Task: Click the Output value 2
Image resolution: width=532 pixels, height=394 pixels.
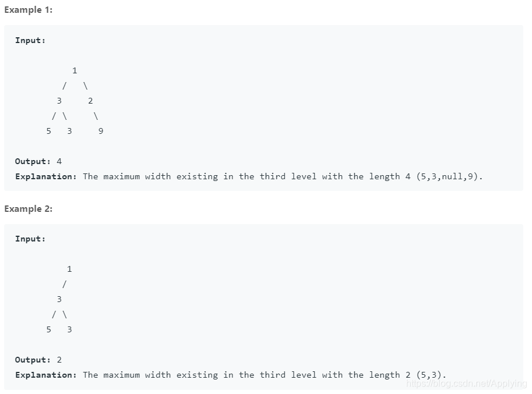Action: pyautogui.click(x=59, y=360)
